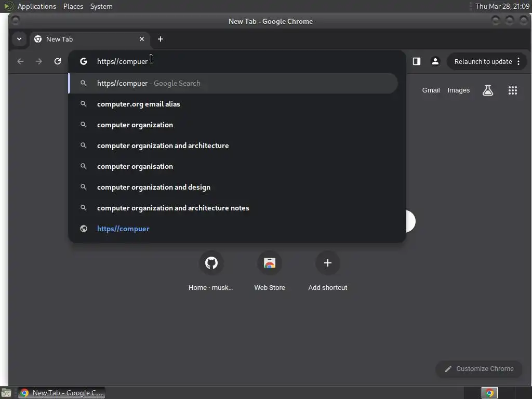
Task: Open the Google apps grid
Action: click(513, 90)
